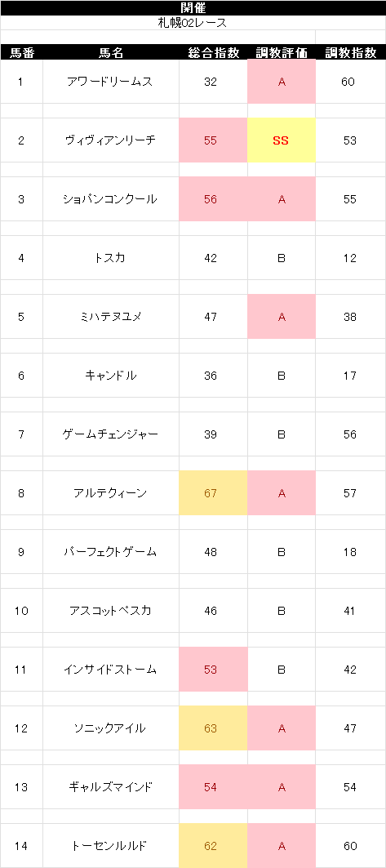Select horse number 10 cell
Image resolution: width=386 pixels, height=868 pixels.
[21, 611]
